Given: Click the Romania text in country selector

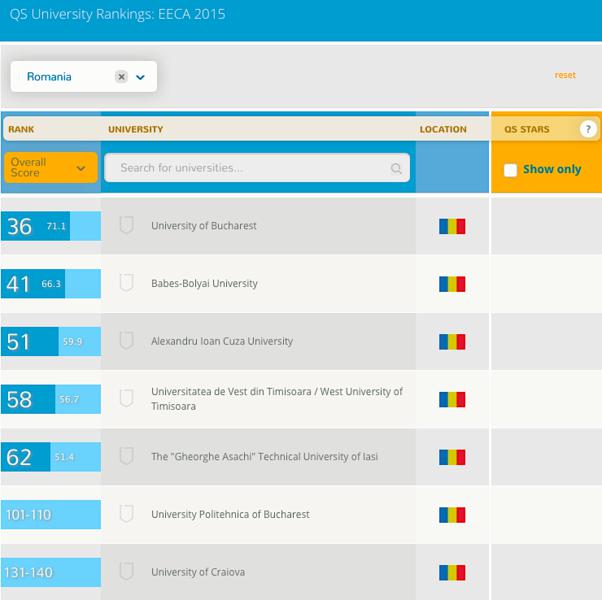Looking at the screenshot, I should pos(49,77).
